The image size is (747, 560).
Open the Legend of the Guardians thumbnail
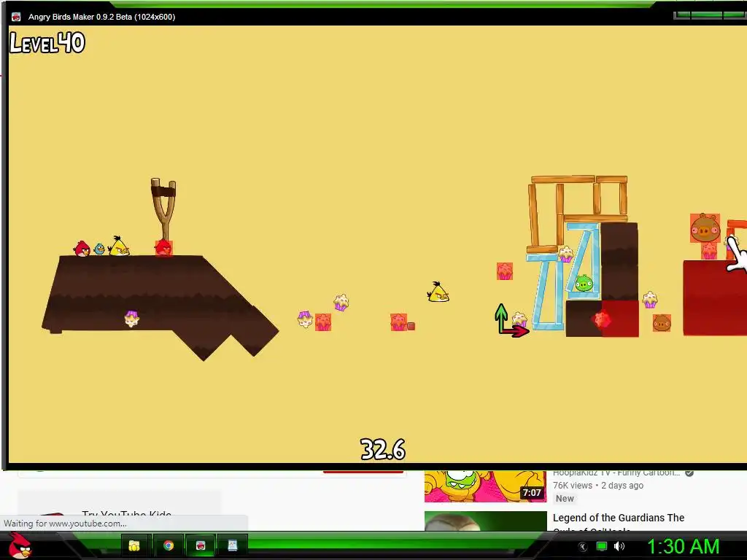click(x=485, y=521)
